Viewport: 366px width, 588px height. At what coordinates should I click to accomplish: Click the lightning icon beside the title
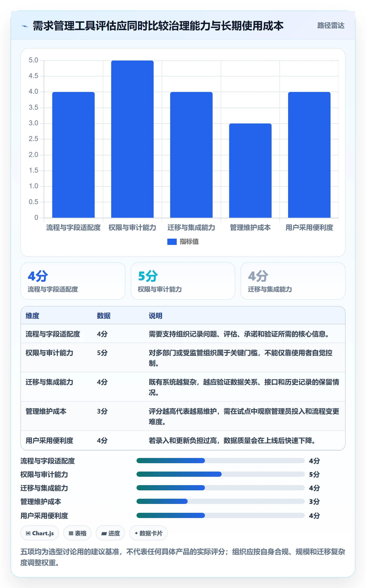pyautogui.click(x=25, y=26)
